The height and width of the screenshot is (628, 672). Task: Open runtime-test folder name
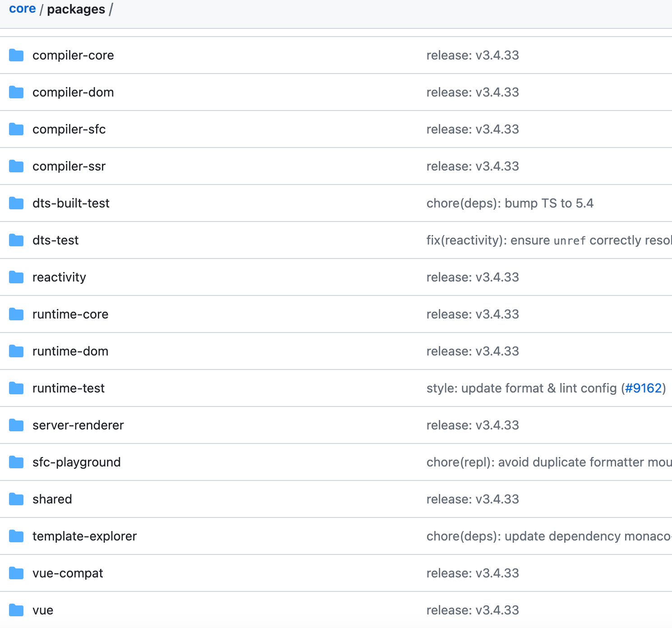click(x=69, y=388)
